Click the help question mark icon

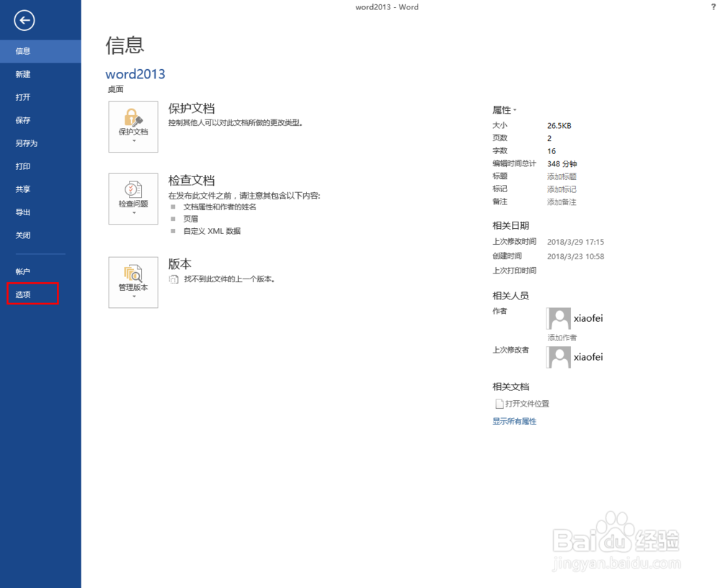click(712, 6)
